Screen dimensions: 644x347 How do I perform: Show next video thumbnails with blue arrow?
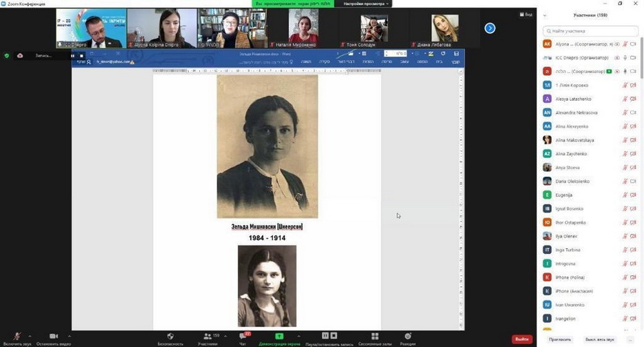click(x=490, y=28)
